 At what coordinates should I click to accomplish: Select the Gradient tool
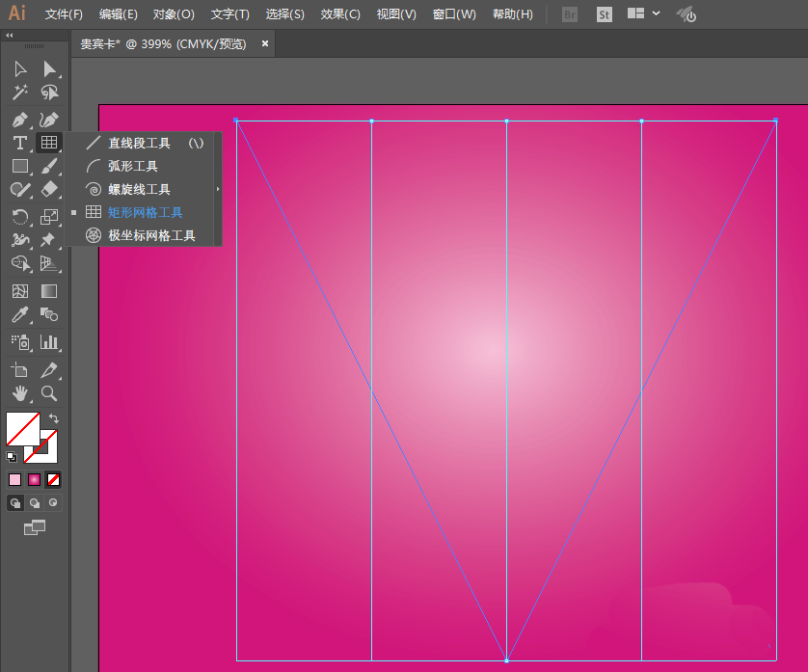(x=49, y=291)
